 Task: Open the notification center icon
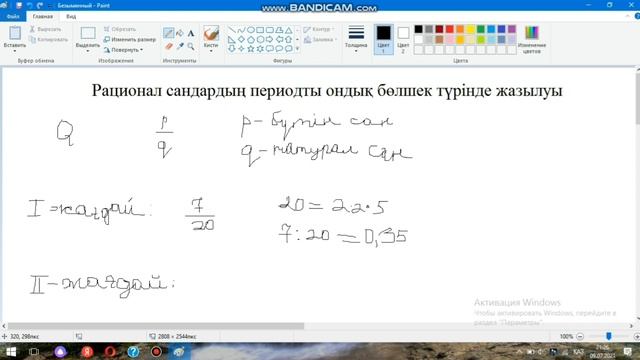pyautogui.click(x=628, y=351)
